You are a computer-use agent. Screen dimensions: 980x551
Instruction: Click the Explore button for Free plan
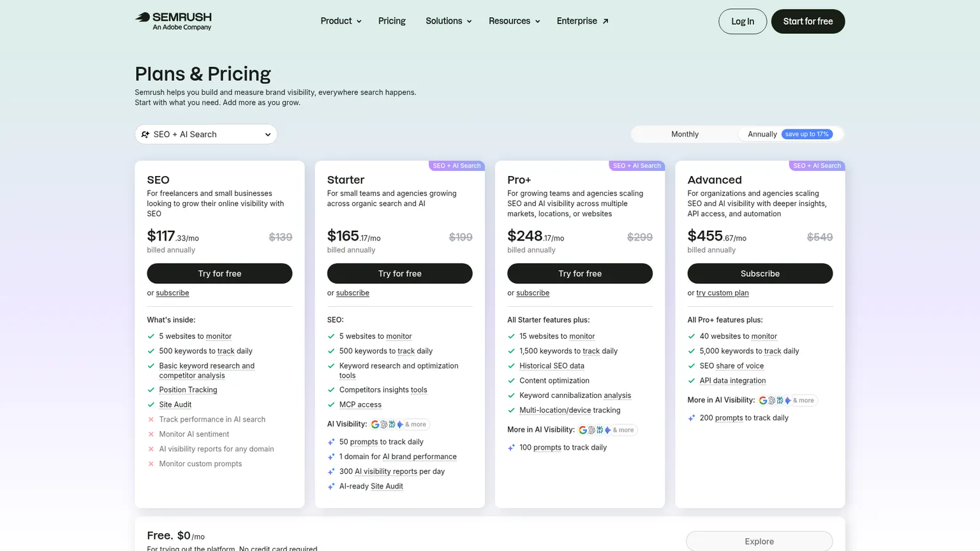[x=759, y=541]
